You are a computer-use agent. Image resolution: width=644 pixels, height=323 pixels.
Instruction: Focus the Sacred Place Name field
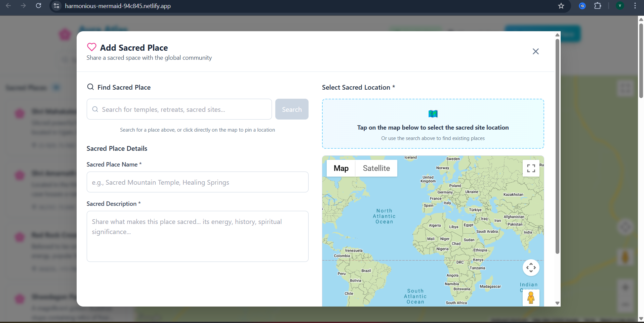tap(198, 182)
